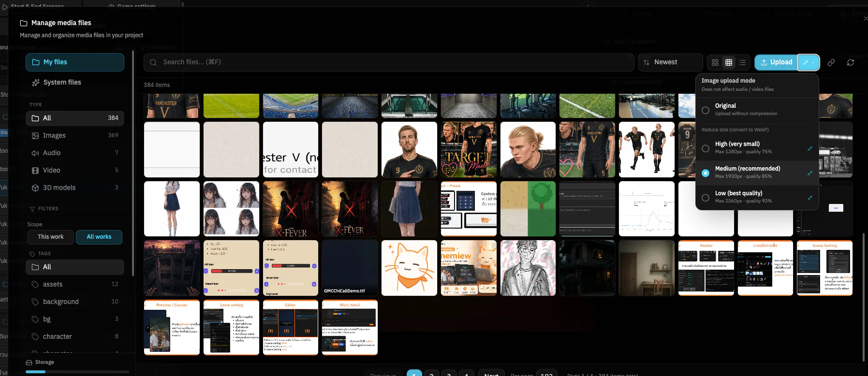Screen dimensions: 868x376
Task: Filter by the bg tag
Action: click(x=75, y=319)
